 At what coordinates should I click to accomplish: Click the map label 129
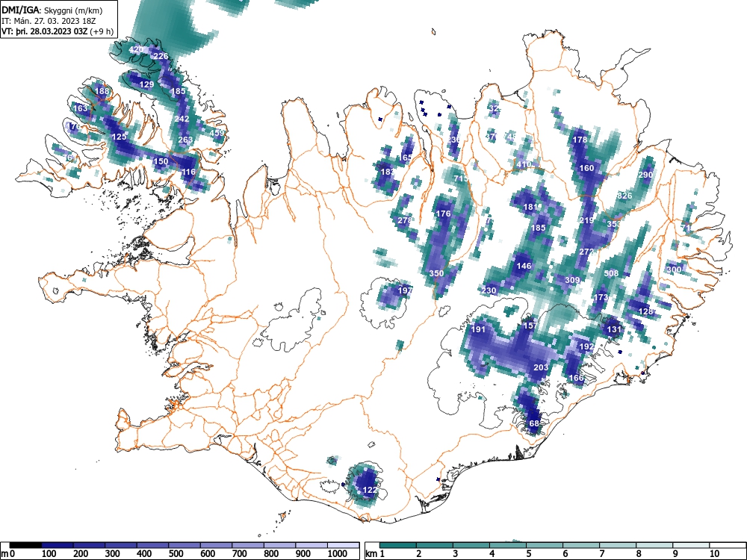coord(146,85)
